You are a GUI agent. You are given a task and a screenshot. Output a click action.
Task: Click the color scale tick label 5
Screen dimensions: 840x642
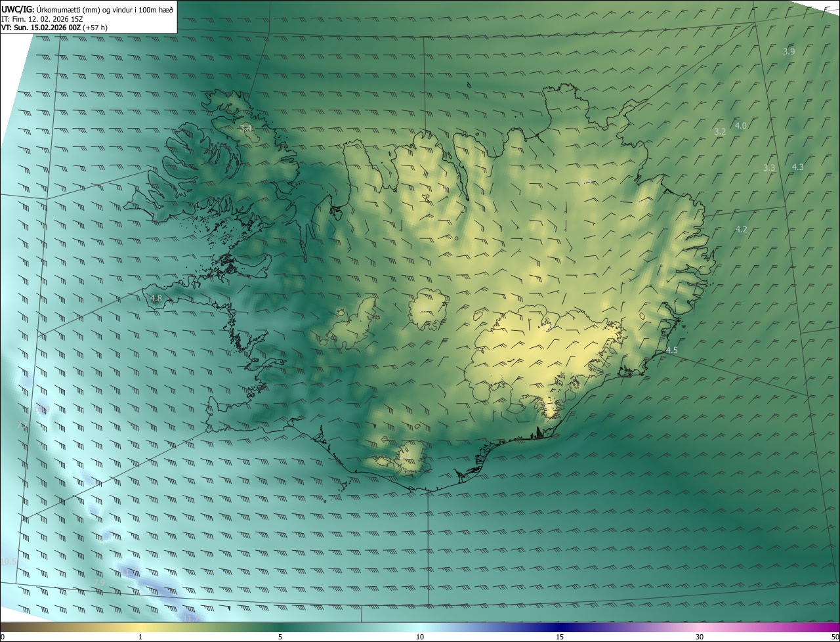[280, 637]
